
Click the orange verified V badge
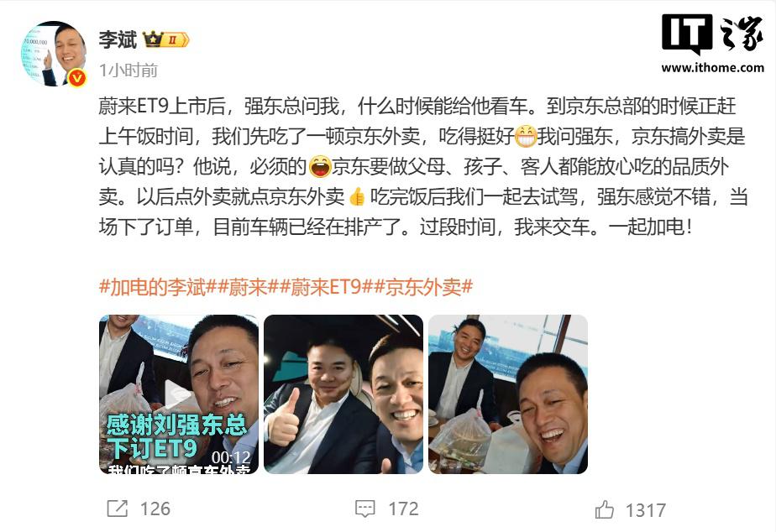pos(77,78)
